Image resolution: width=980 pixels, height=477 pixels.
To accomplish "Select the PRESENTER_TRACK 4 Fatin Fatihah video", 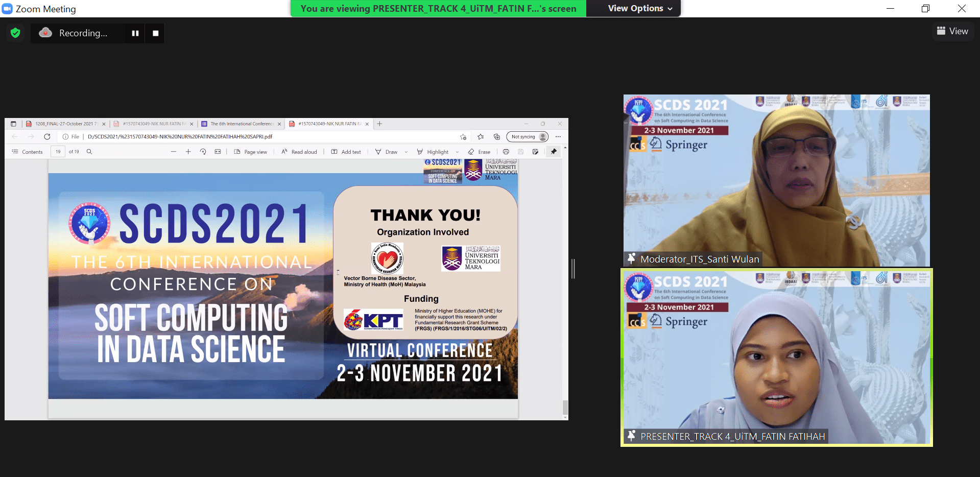I will tap(776, 356).
